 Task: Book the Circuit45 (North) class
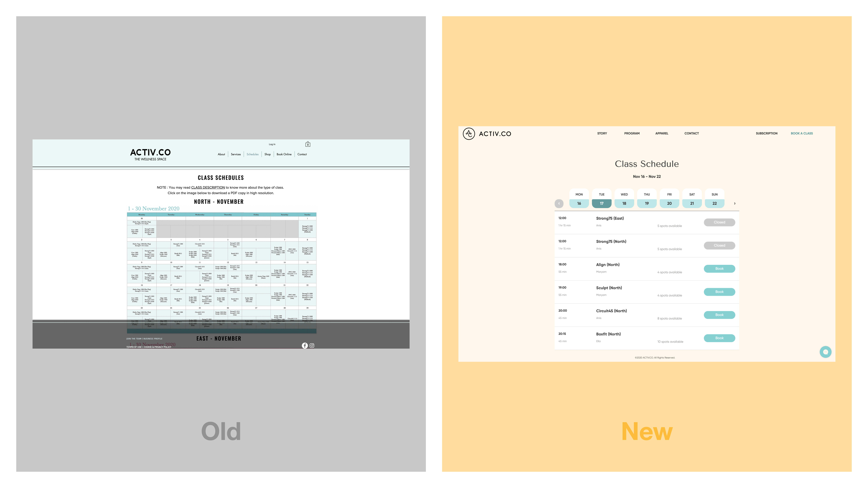pyautogui.click(x=719, y=315)
